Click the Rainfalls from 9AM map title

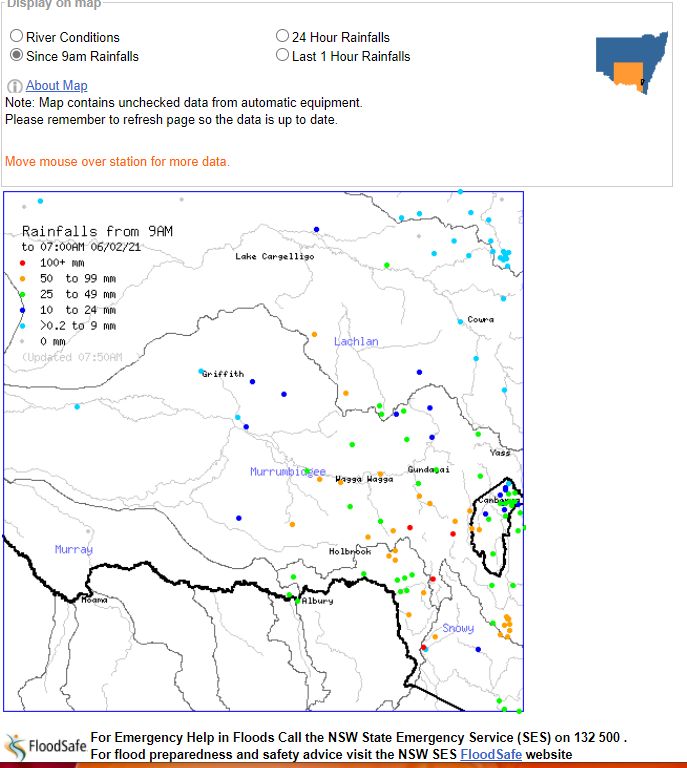tap(97, 231)
